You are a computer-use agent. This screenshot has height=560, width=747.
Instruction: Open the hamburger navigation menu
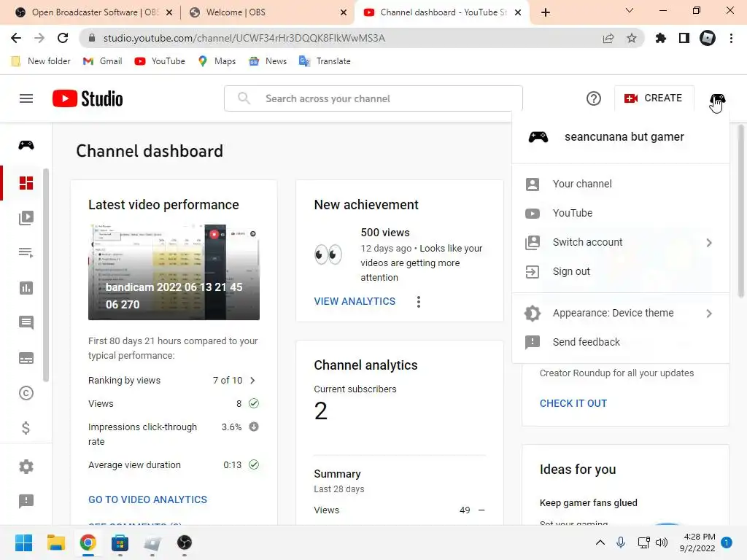click(x=26, y=98)
